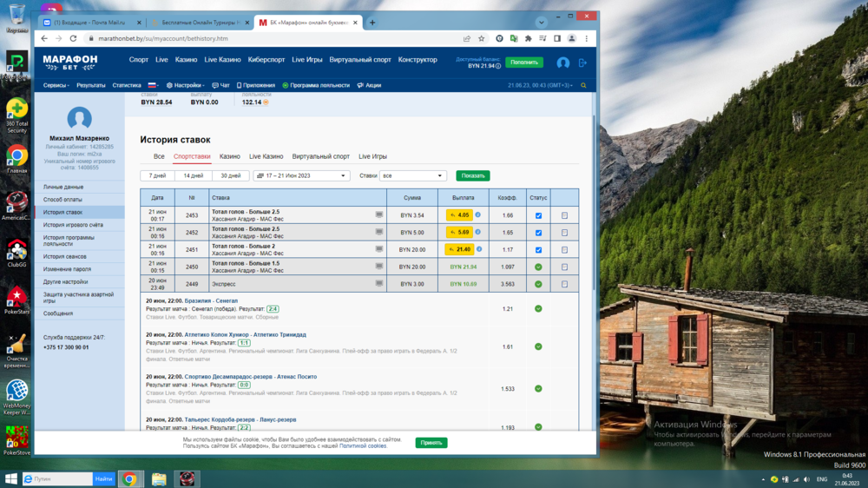Toggle the status checkbox for bet 2451

(538, 250)
